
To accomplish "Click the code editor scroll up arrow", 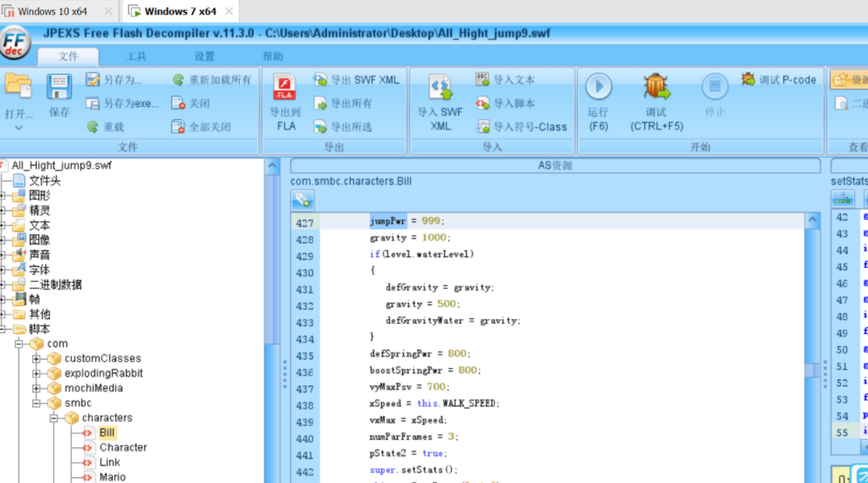I will 812,220.
